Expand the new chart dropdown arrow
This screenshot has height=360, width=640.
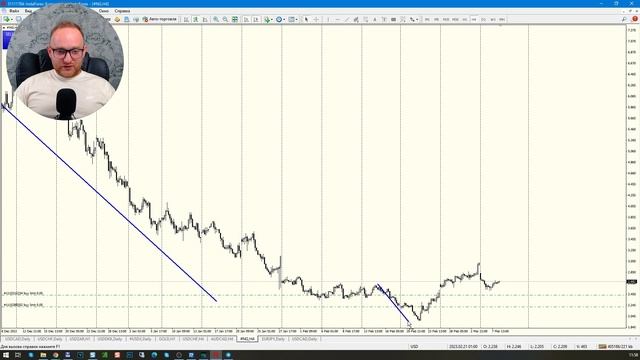coord(11,19)
